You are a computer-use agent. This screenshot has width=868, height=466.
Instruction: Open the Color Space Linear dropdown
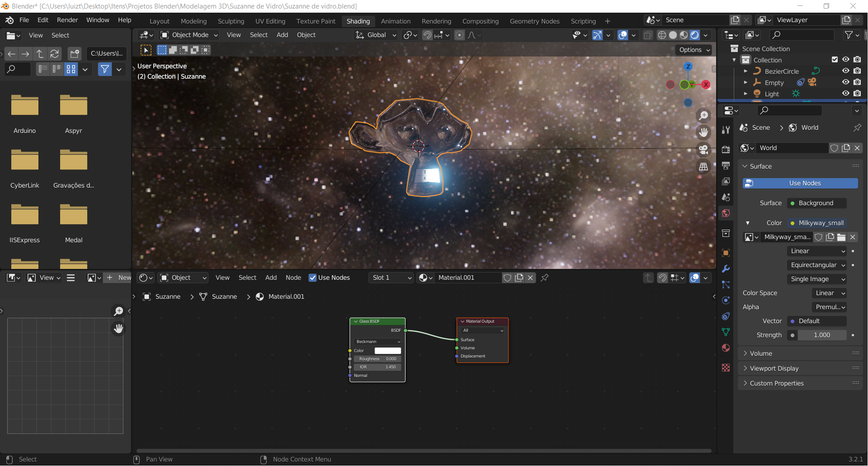tap(830, 293)
